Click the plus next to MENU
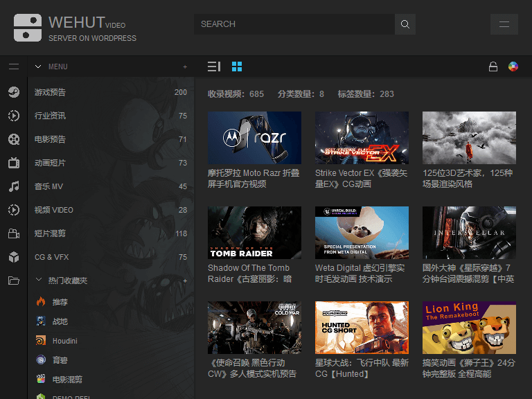 pyautogui.click(x=185, y=66)
